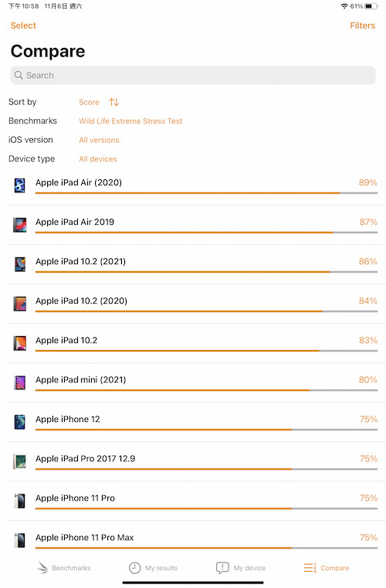This screenshot has width=386, height=588.
Task: Open the Apple iPad Air (2020) thumbnail
Action: pos(19,185)
